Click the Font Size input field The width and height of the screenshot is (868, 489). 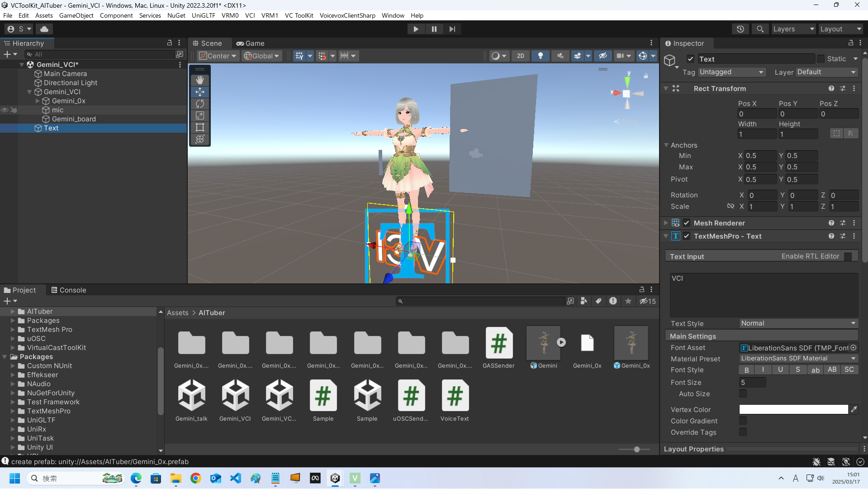pos(753,382)
